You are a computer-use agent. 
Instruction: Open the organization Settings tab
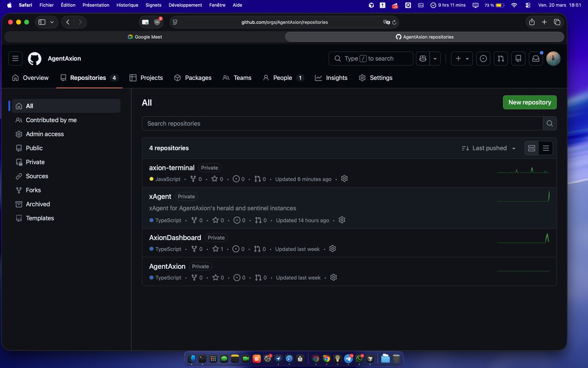point(376,78)
